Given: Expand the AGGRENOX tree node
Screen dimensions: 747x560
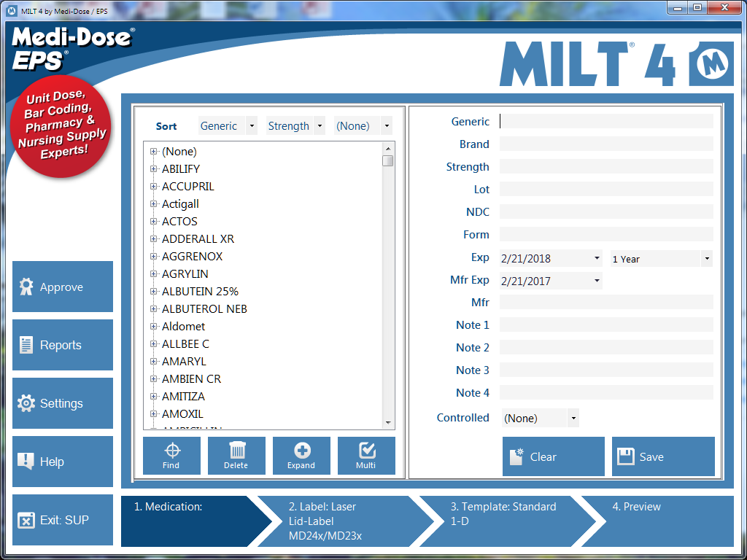Looking at the screenshot, I should tap(153, 256).
